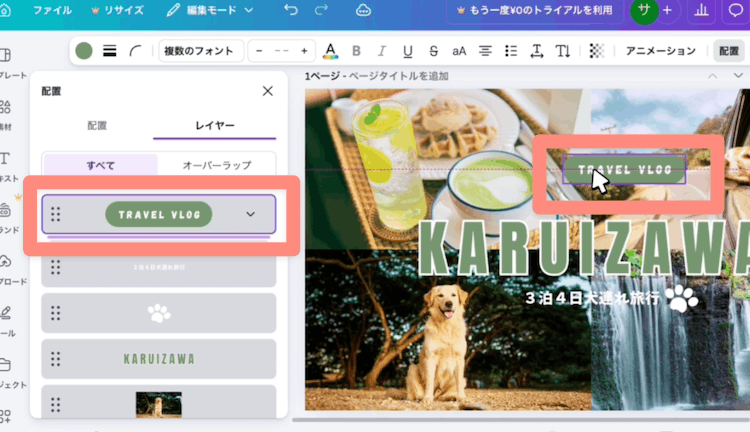Image resolution: width=750 pixels, height=432 pixels.
Task: Edit the font size field
Action: (x=282, y=51)
